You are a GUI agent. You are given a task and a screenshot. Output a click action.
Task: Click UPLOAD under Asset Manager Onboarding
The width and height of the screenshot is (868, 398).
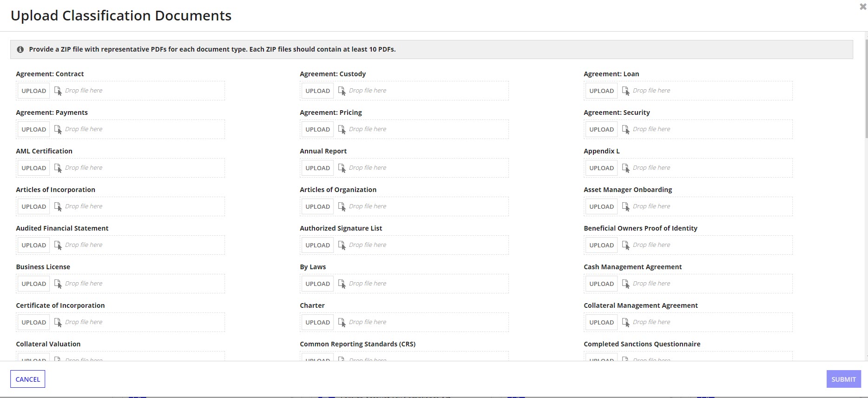(x=602, y=206)
